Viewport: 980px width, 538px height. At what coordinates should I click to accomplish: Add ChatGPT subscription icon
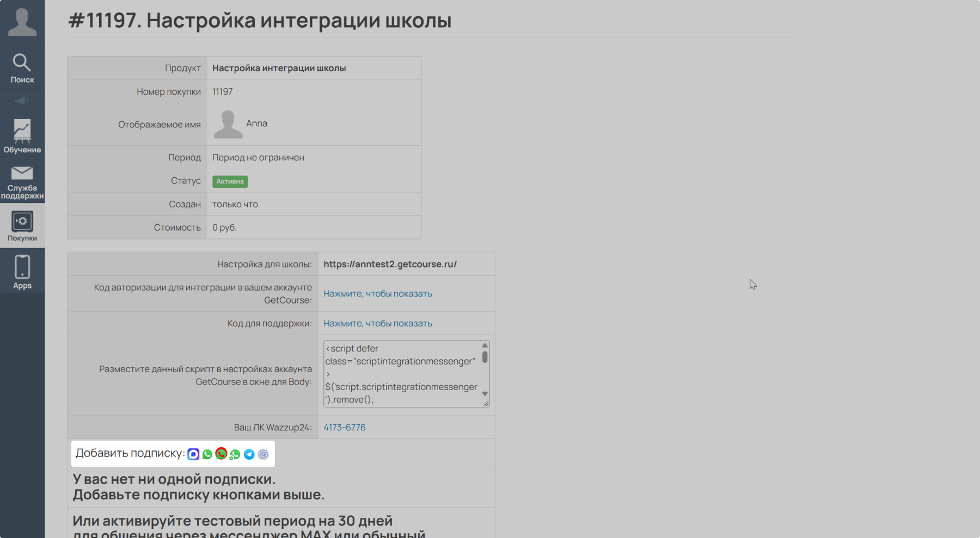(263, 454)
